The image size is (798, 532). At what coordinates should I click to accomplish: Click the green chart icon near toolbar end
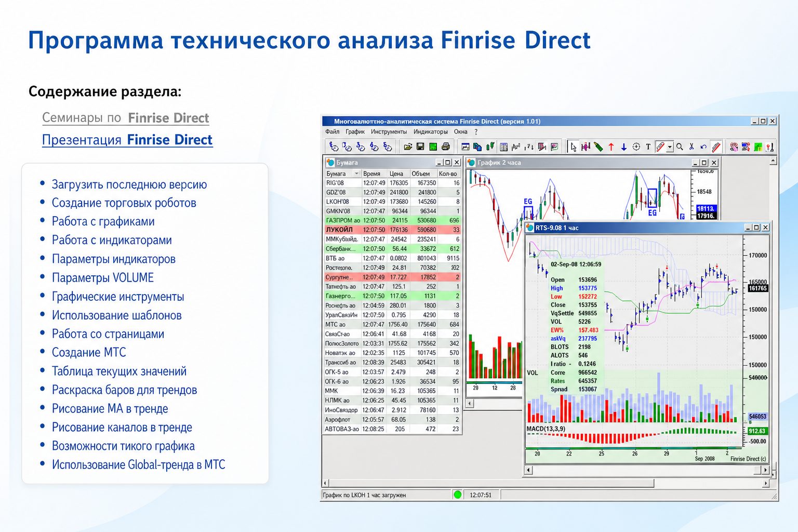point(759,147)
